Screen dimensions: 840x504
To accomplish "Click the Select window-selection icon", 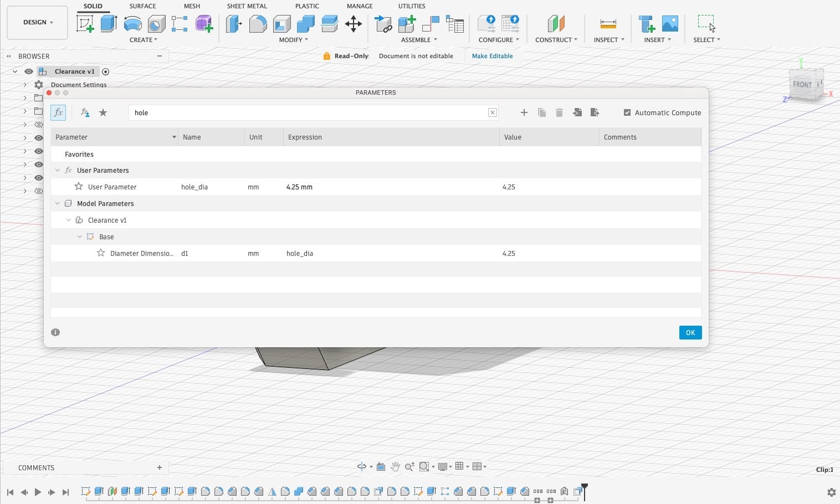I will point(706,24).
